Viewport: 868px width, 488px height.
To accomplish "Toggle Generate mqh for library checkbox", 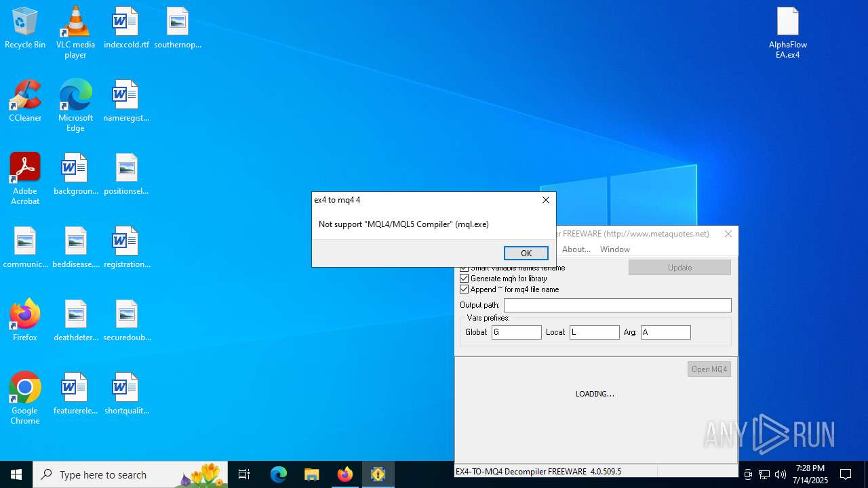I will (x=465, y=279).
